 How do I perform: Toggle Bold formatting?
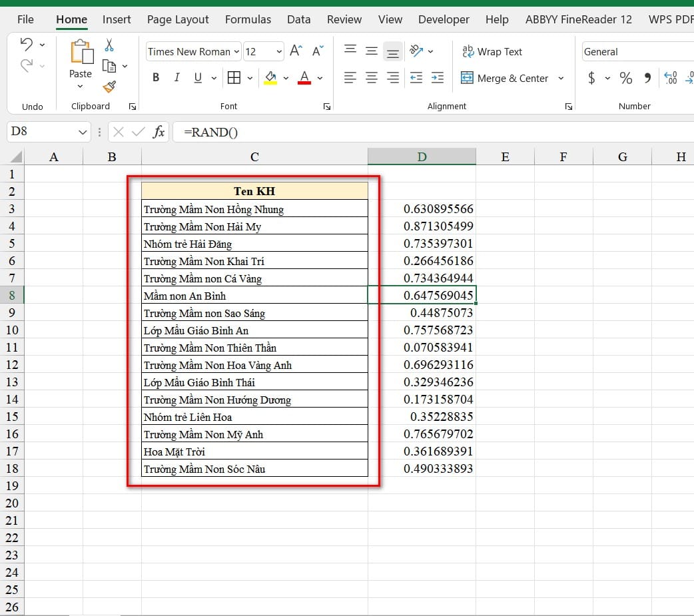[156, 78]
